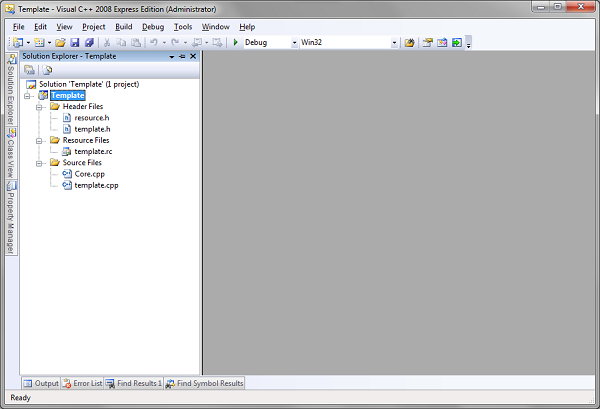This screenshot has width=600, height=409.
Task: Select Solution 'Template' (1 project) node
Action: point(89,84)
